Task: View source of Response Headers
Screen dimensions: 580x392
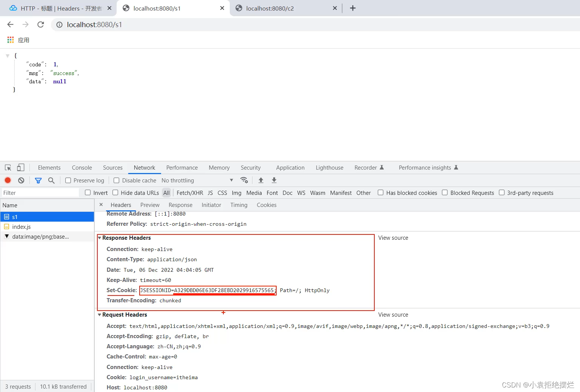Action: point(393,238)
